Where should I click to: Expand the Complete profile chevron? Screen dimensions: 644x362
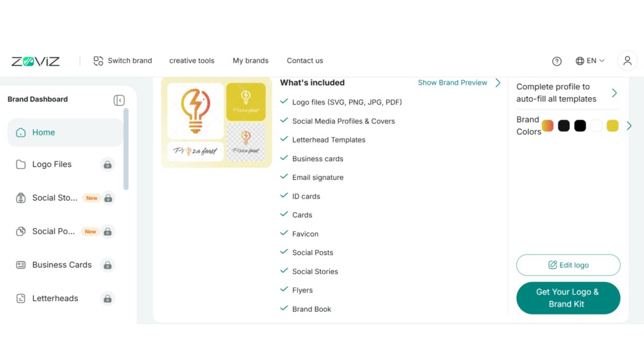[x=614, y=93]
